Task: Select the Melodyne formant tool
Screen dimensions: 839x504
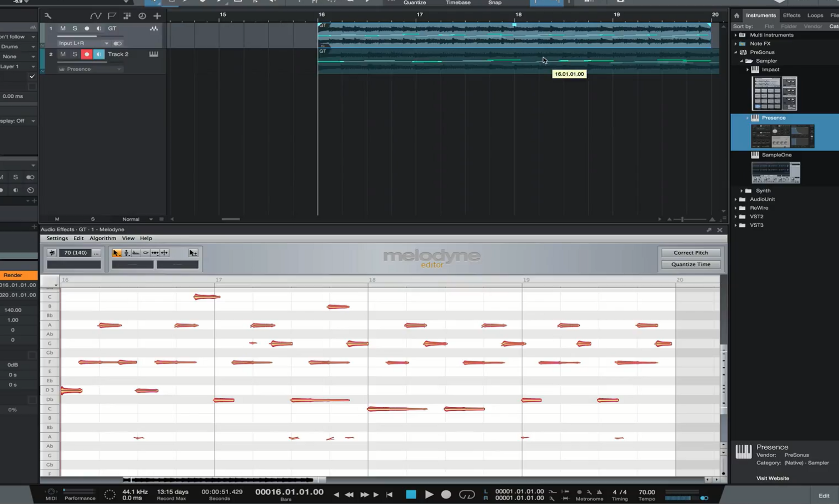Action: 136,253
